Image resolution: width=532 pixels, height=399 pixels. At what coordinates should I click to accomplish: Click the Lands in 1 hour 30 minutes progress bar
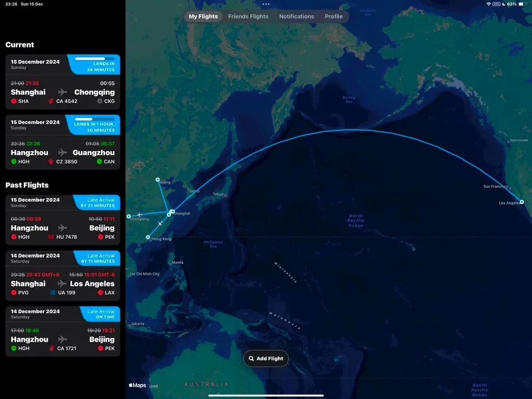pyautogui.click(x=95, y=119)
